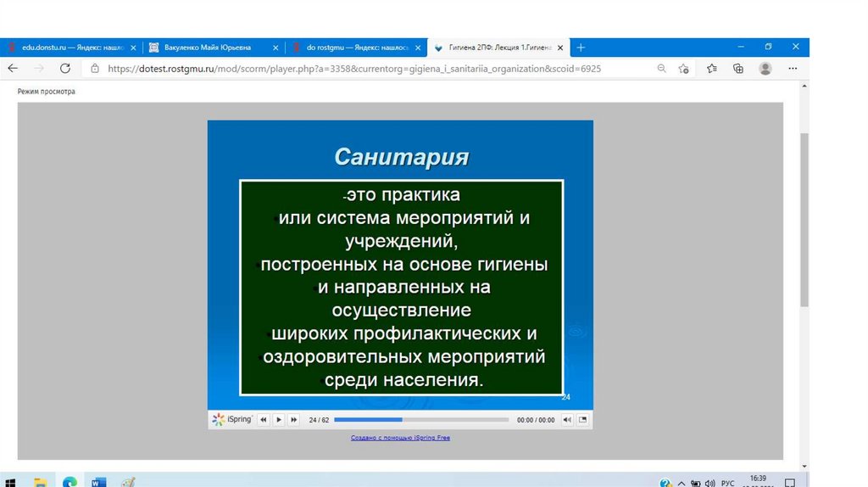Open a new browser tab
The width and height of the screenshot is (868, 487).
(581, 48)
